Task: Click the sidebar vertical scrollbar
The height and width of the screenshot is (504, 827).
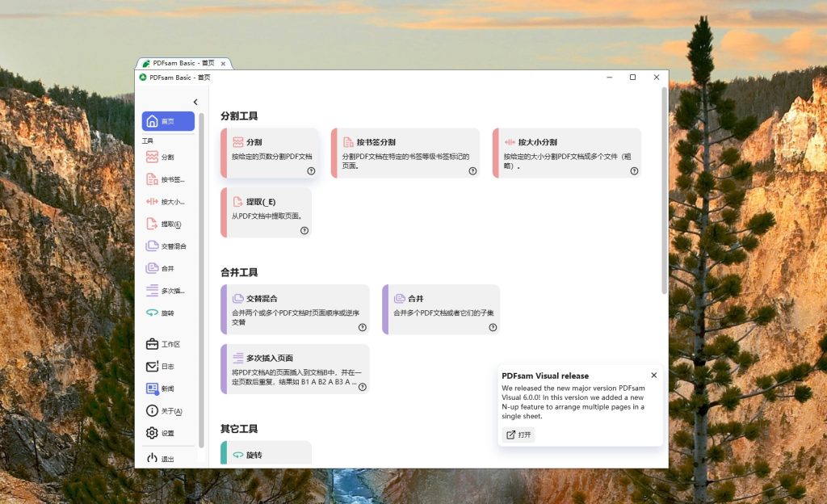Action: [x=201, y=280]
